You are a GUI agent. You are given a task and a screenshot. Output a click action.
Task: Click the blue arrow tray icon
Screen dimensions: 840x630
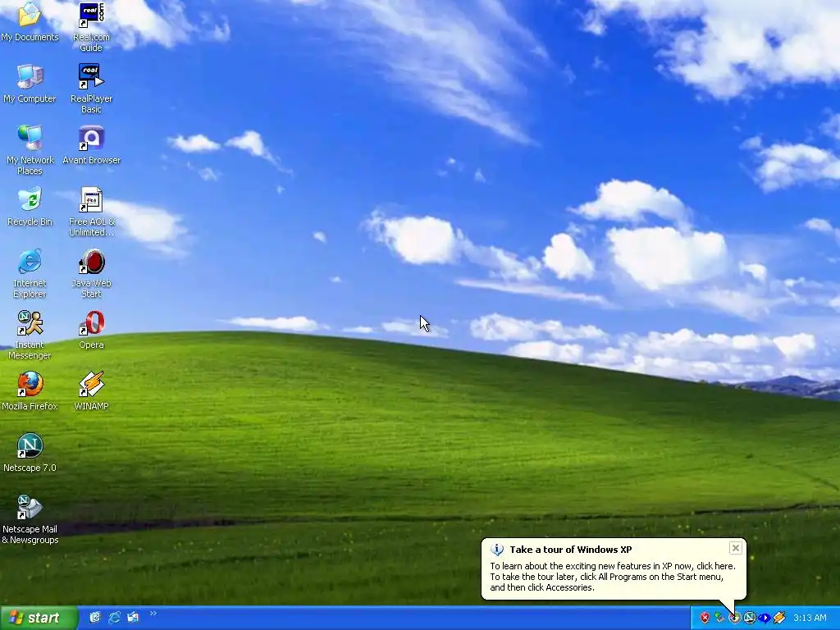[765, 618]
